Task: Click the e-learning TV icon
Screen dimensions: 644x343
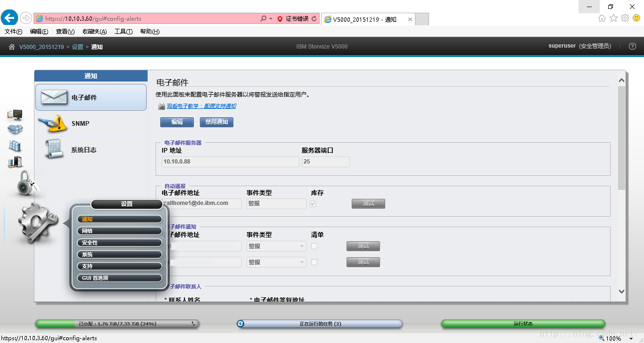Action: [x=162, y=106]
